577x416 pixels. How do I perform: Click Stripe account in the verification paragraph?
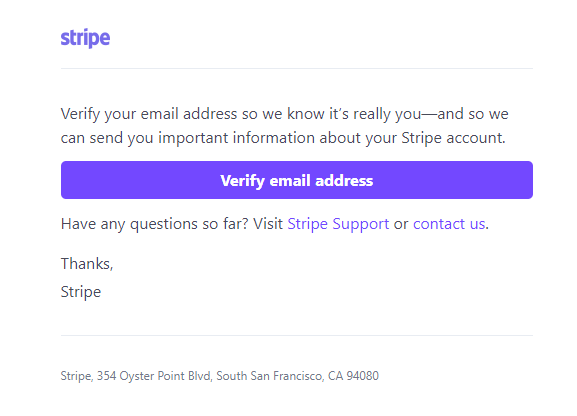click(453, 138)
